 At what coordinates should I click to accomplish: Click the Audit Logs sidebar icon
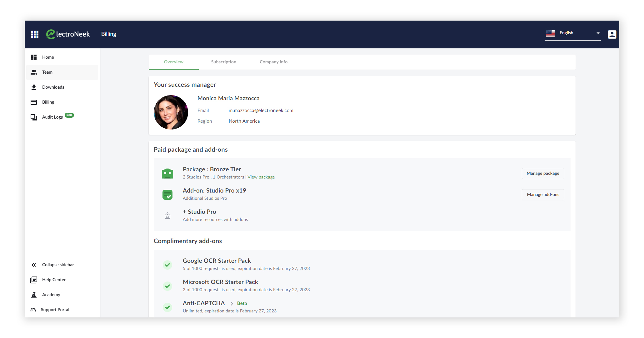pyautogui.click(x=34, y=116)
